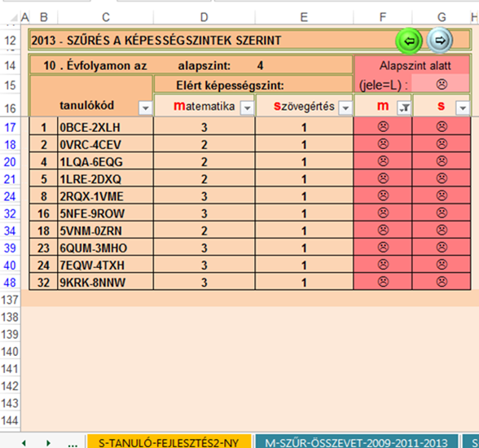Switch to M-SZŰR-ÖSSZEVET-2009-2011-2013 sheet tab
The image size is (479, 448).
tap(356, 441)
